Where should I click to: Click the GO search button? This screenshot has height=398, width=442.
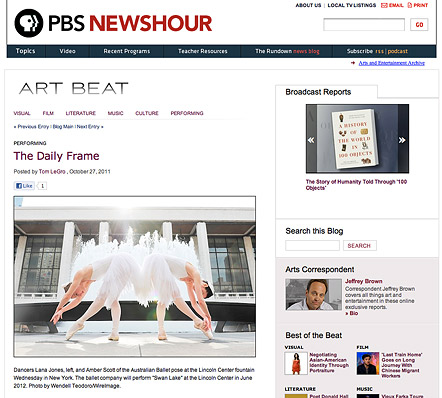pyautogui.click(x=419, y=25)
